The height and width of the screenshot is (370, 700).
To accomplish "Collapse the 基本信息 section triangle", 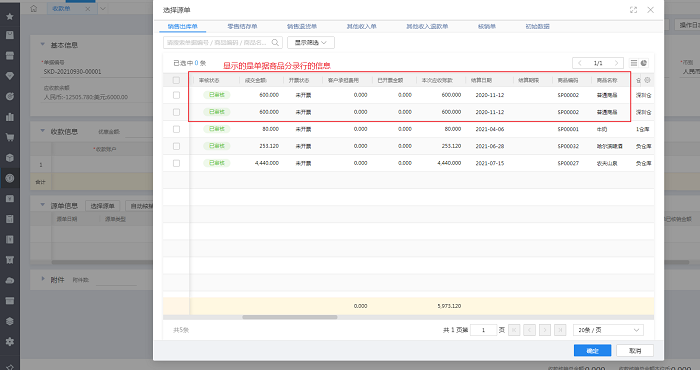I will coord(43,45).
